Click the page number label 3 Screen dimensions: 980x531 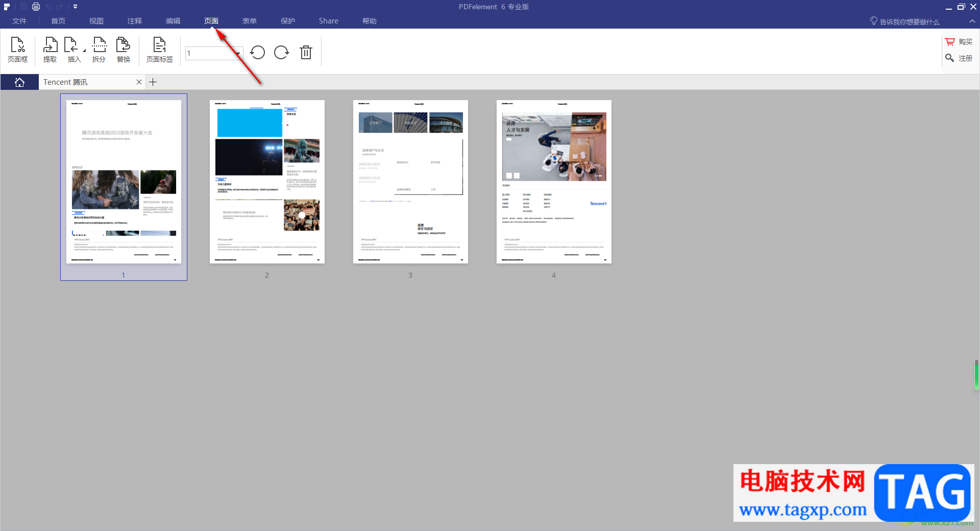point(410,275)
